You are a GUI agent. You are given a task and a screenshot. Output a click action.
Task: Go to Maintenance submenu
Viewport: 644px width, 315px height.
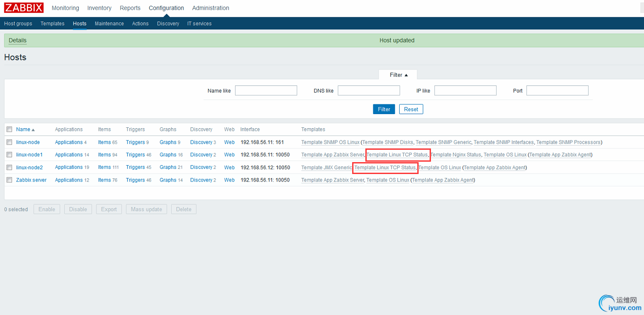pos(109,24)
